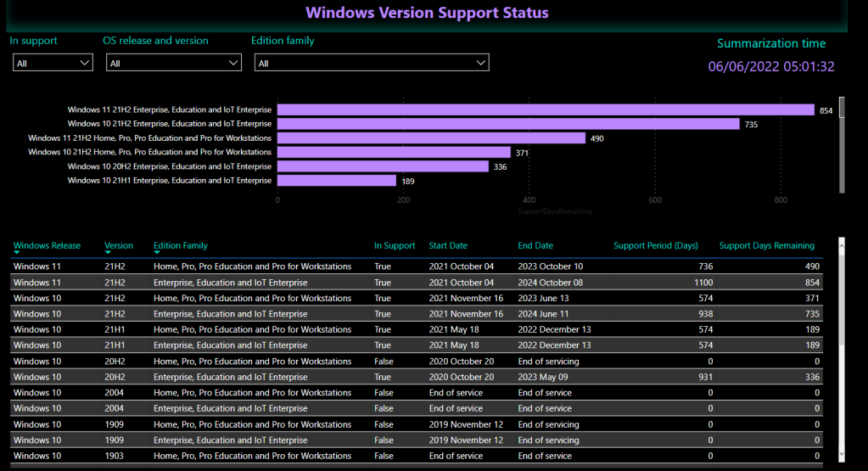
Task: Click the End Date column header
Action: 535,246
